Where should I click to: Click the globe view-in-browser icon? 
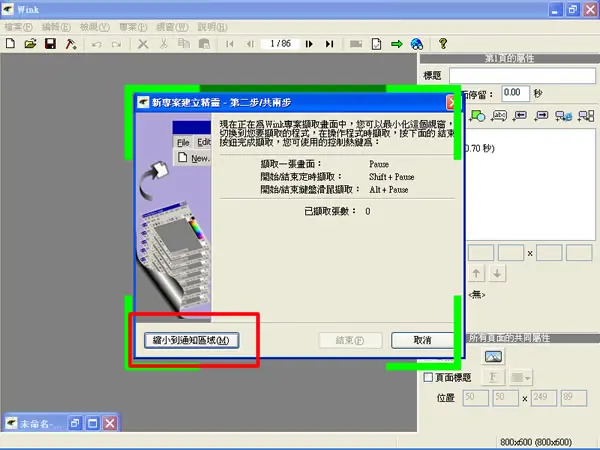click(x=417, y=44)
